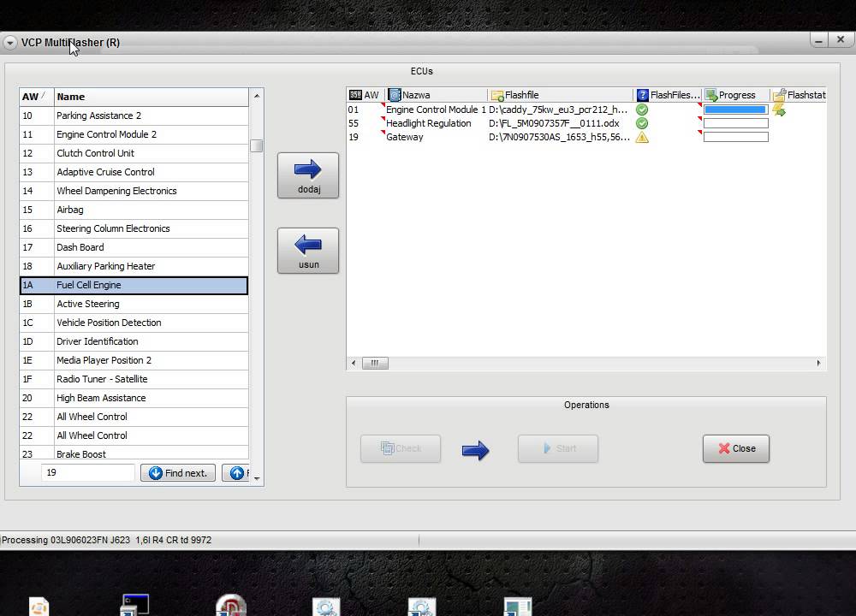Select Steering Column Electronics row
Image resolution: width=856 pixels, height=616 pixels.
coord(134,228)
